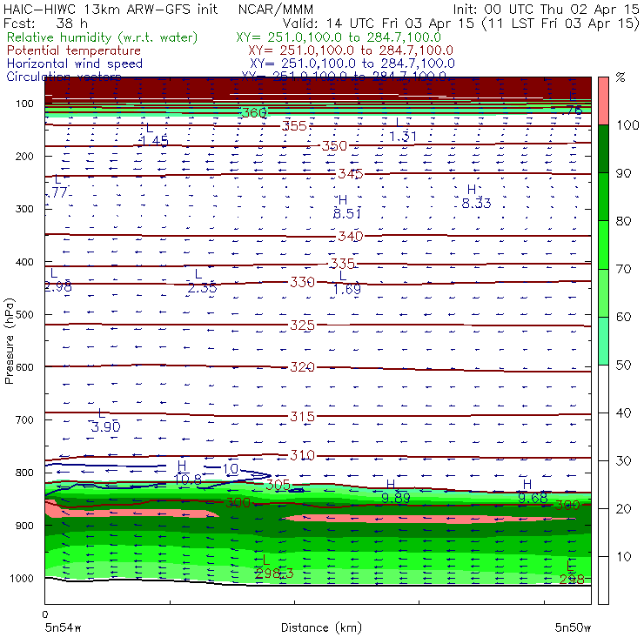This screenshot has height=644, width=644.
Task: Click the 'Fcst: 38 h' forecast hour text
Action: [45, 23]
